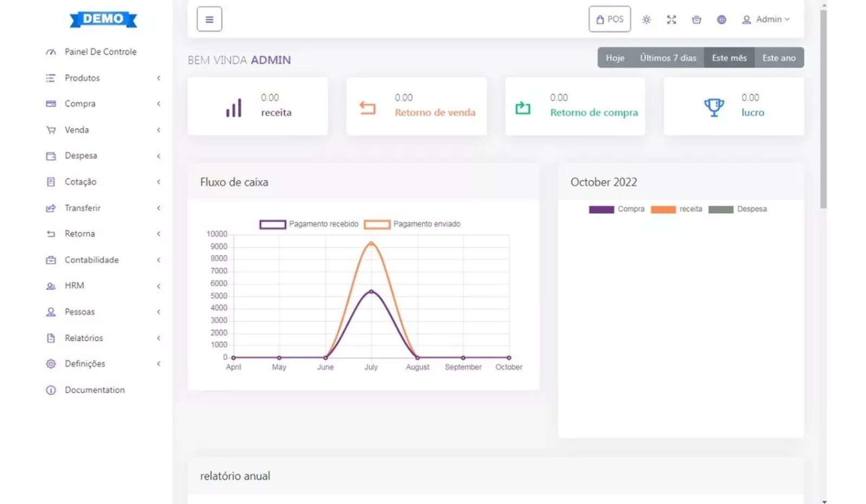Click the Documentation sidebar link
Screen dimensions: 866x504
coord(94,390)
